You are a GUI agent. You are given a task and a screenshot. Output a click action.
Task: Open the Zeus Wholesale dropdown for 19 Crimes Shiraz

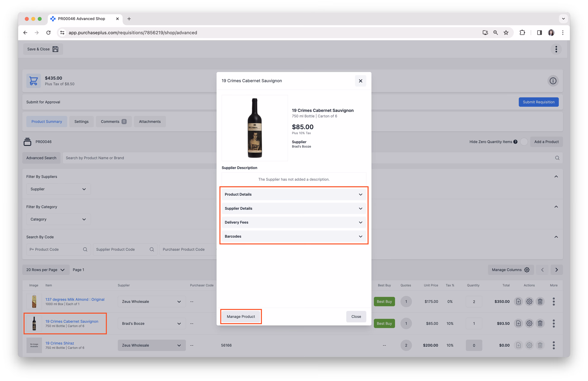152,345
